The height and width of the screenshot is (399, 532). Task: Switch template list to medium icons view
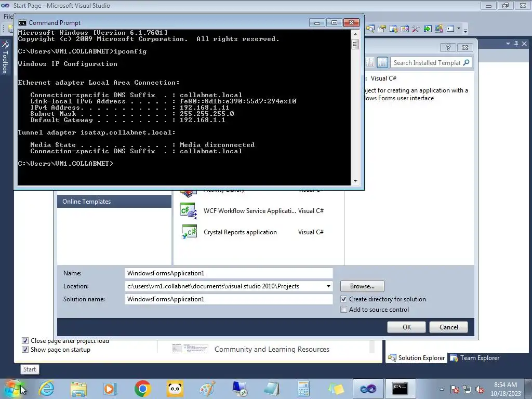pos(382,62)
